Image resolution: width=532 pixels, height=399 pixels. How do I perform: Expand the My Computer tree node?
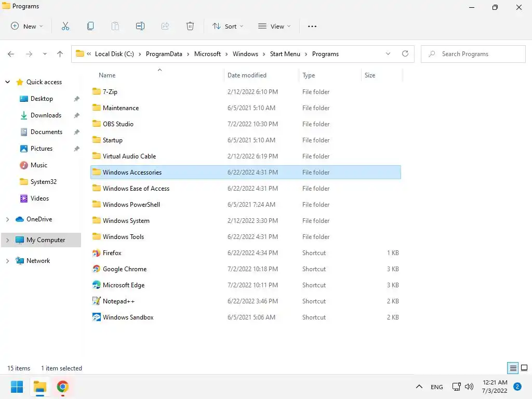tap(7, 240)
